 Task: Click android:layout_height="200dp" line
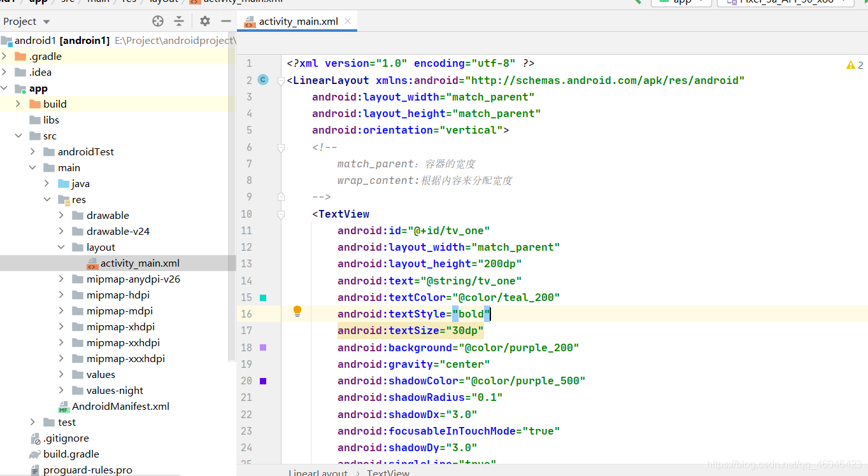point(430,263)
